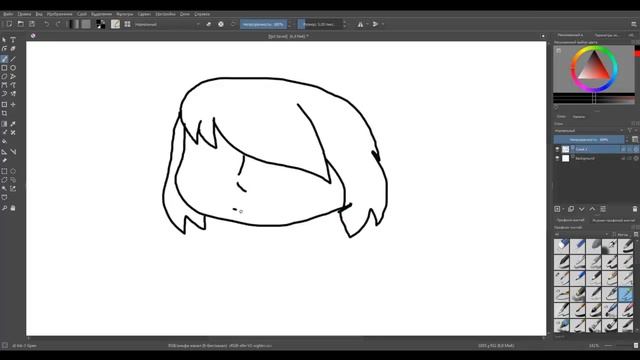This screenshot has height=360, width=640.
Task: Open the brush preset chooser grid icon
Action: (127, 24)
